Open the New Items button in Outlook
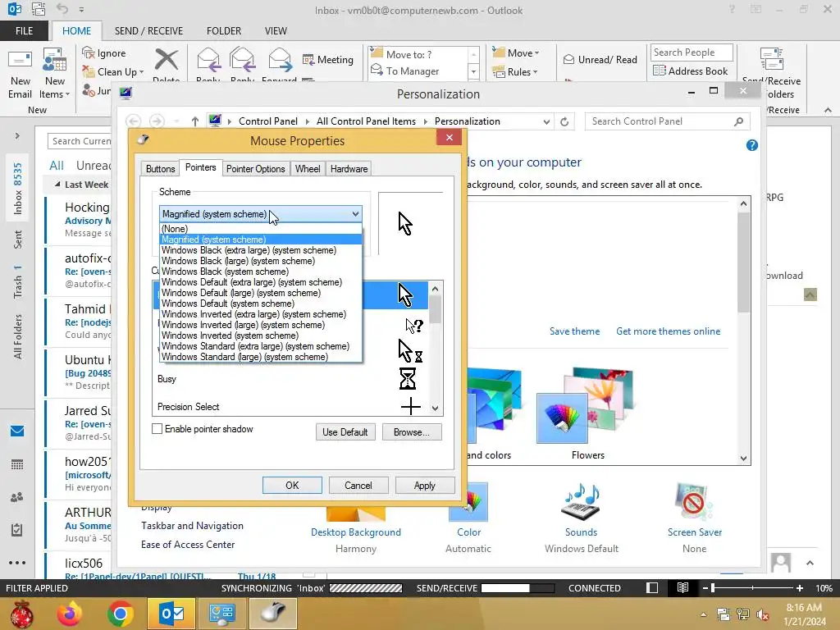 tap(55, 75)
